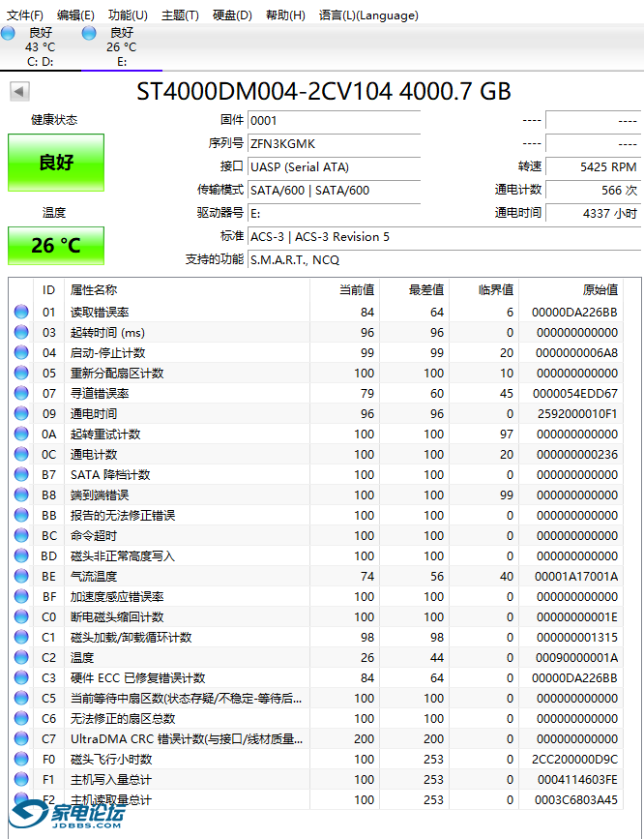Click the status orb for row C3 硬件 ECC
644x839 pixels.
(x=21, y=678)
